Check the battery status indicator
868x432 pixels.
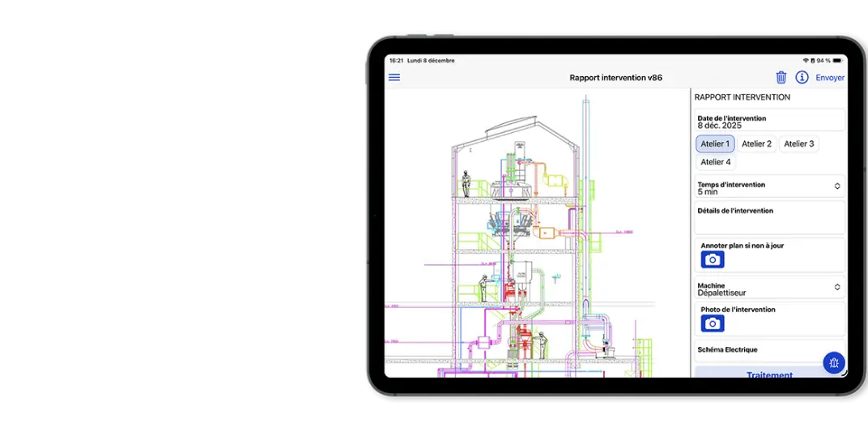[837, 61]
